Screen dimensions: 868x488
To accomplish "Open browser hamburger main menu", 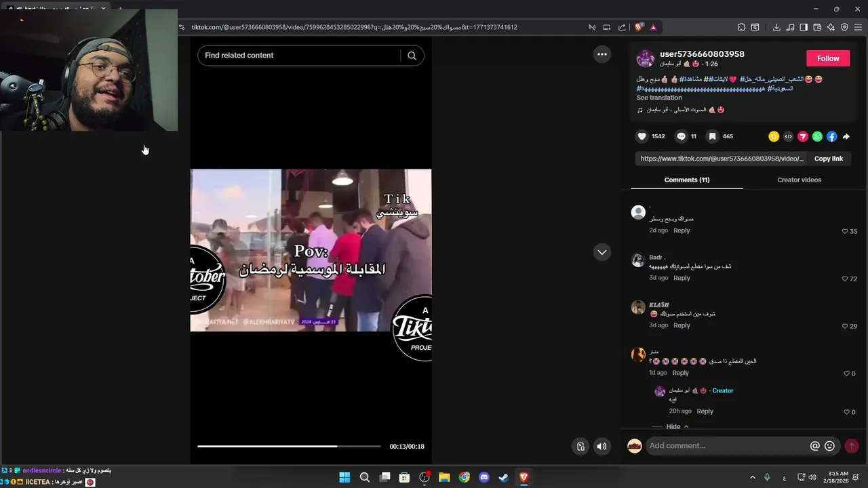I will tap(858, 27).
